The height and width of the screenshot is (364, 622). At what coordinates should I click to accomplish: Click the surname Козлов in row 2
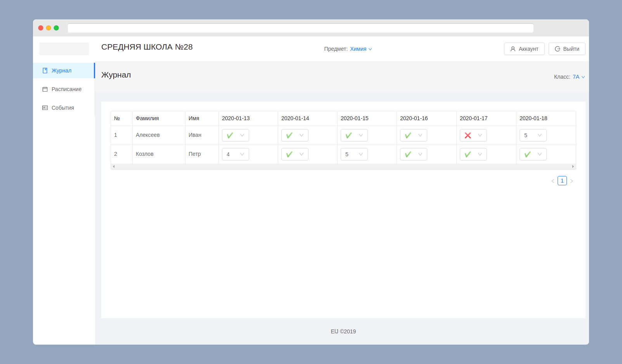pos(145,154)
